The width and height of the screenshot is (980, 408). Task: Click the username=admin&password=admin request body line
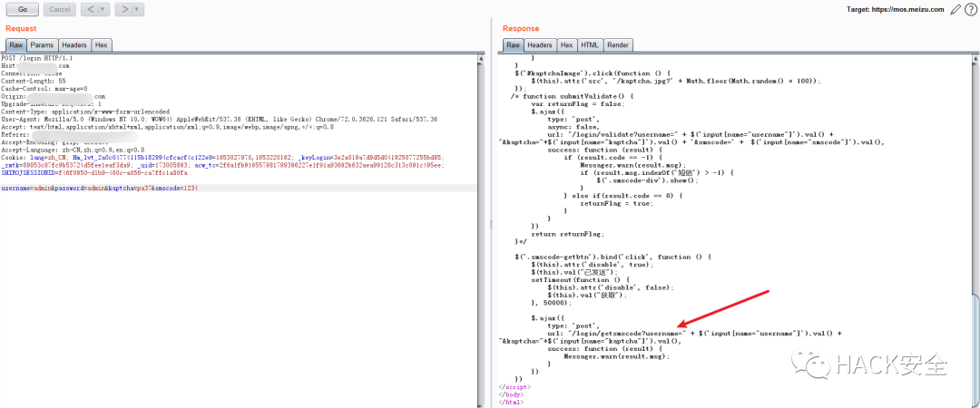click(x=100, y=188)
